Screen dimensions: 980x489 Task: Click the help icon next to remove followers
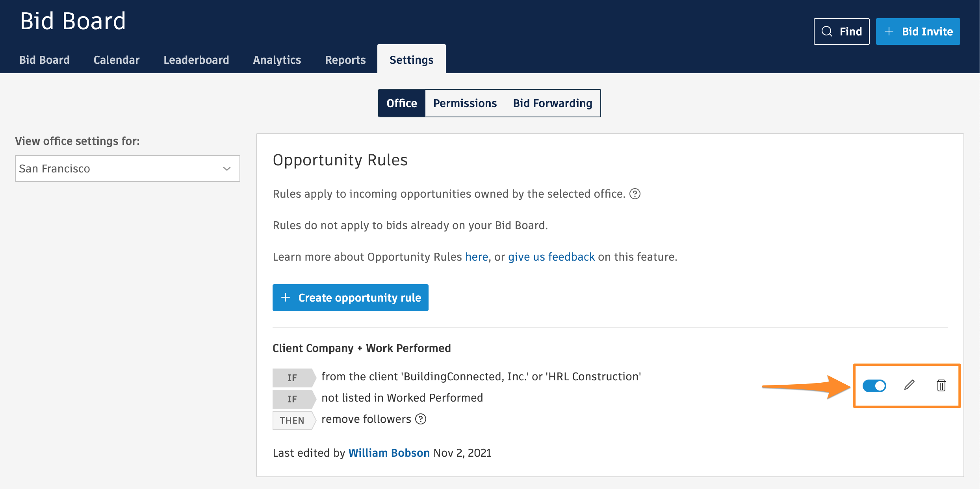(421, 419)
